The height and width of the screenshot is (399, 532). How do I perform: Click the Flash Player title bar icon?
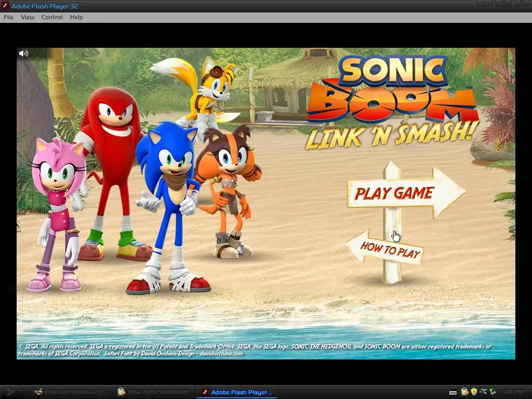coord(5,6)
